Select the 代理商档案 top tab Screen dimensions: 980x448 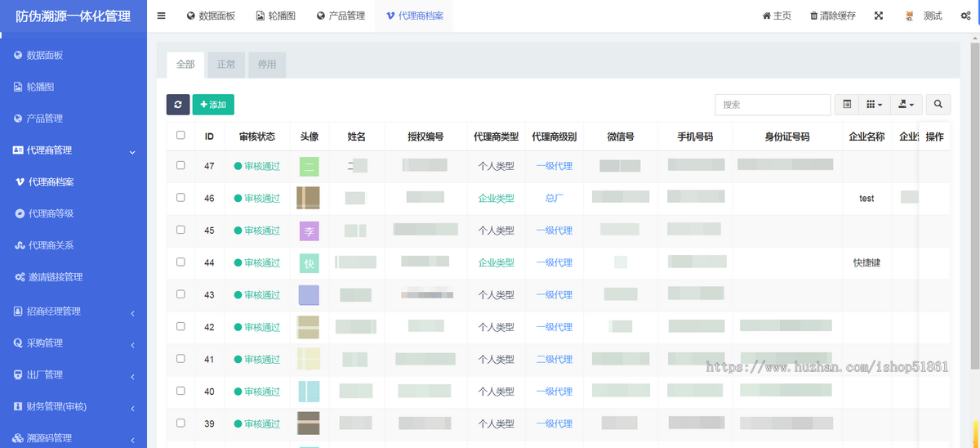415,16
